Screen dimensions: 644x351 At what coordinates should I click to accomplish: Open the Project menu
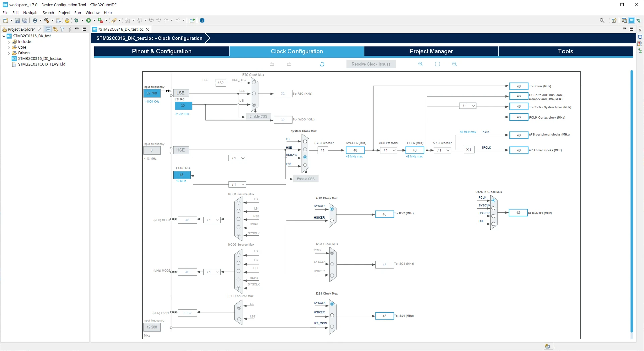64,13
